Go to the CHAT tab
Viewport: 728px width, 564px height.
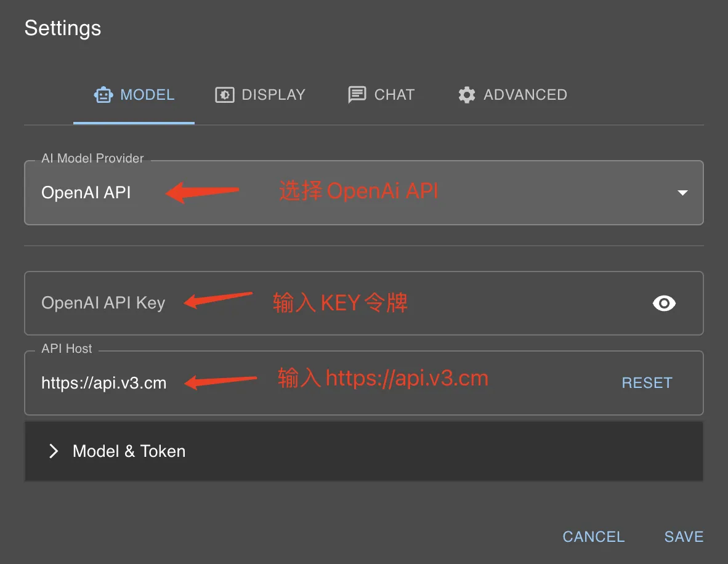pyautogui.click(x=381, y=95)
